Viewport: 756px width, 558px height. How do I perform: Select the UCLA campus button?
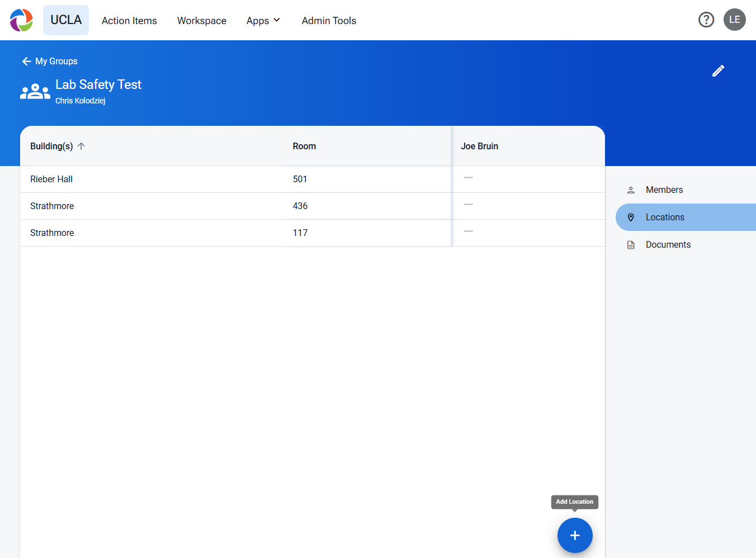[x=66, y=20]
